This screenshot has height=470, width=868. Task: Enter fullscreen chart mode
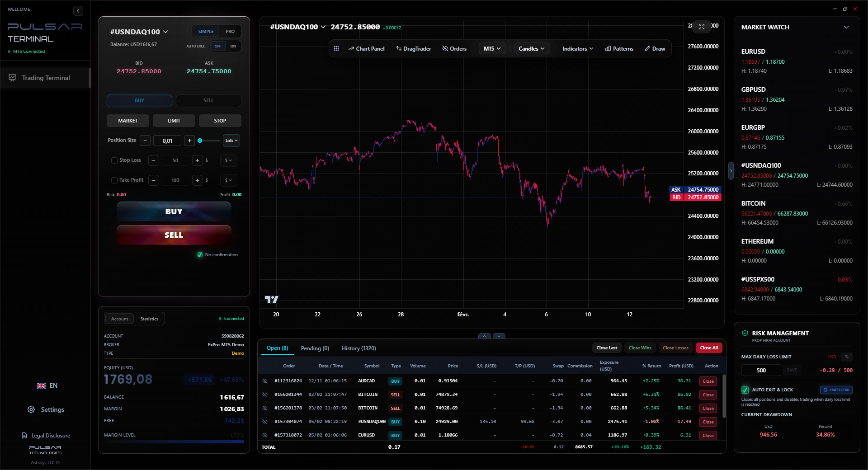[x=701, y=27]
